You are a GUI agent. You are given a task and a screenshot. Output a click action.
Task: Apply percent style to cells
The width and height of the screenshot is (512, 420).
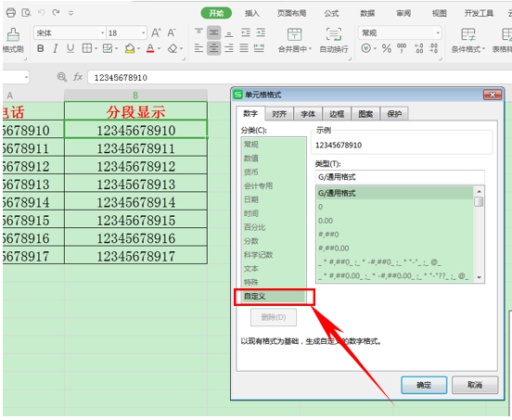point(387,48)
